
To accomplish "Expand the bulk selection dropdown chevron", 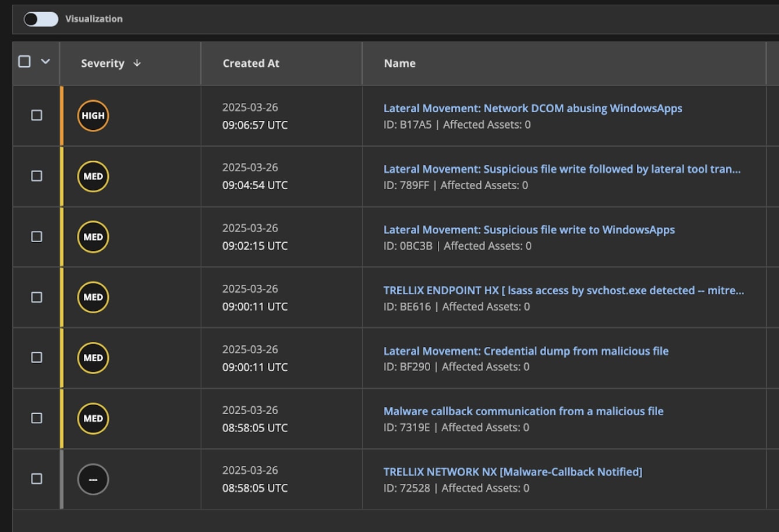I will [45, 62].
